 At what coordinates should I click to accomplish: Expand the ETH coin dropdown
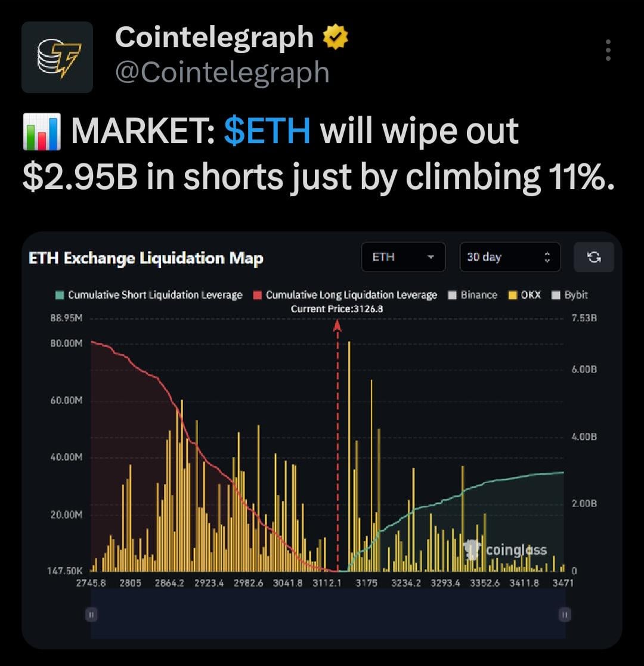[x=403, y=257]
